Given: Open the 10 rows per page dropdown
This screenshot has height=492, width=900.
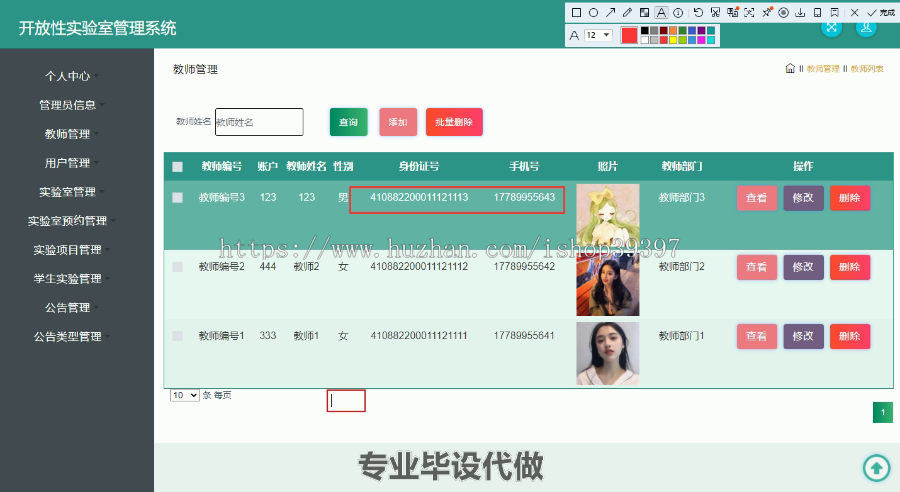Looking at the screenshot, I should 184,395.
